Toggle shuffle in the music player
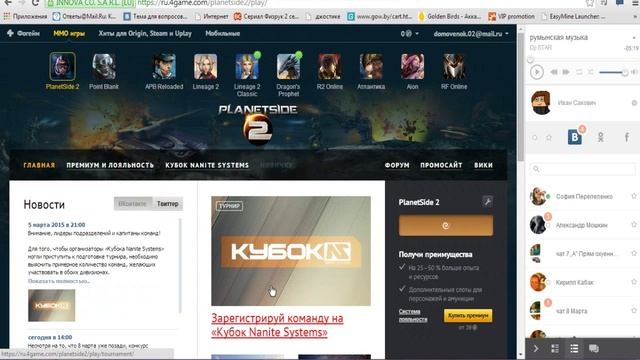The height and width of the screenshot is (360, 640). click(x=590, y=72)
